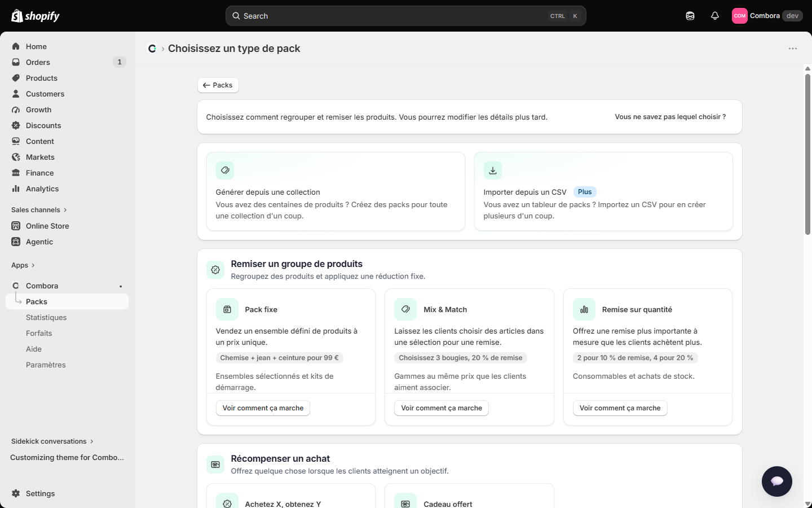Screen dimensions: 812x508
Task: Click the Shopify logo
Action: pyautogui.click(x=36, y=16)
